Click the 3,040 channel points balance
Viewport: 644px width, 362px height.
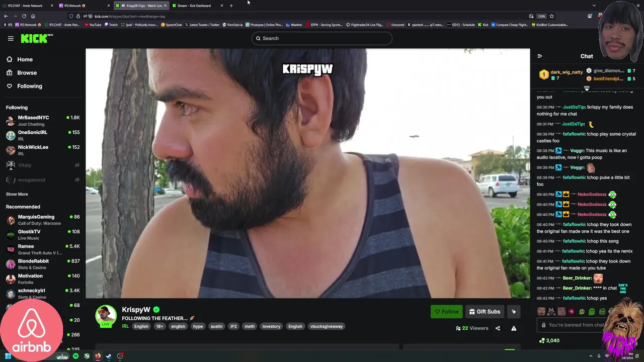(x=549, y=340)
